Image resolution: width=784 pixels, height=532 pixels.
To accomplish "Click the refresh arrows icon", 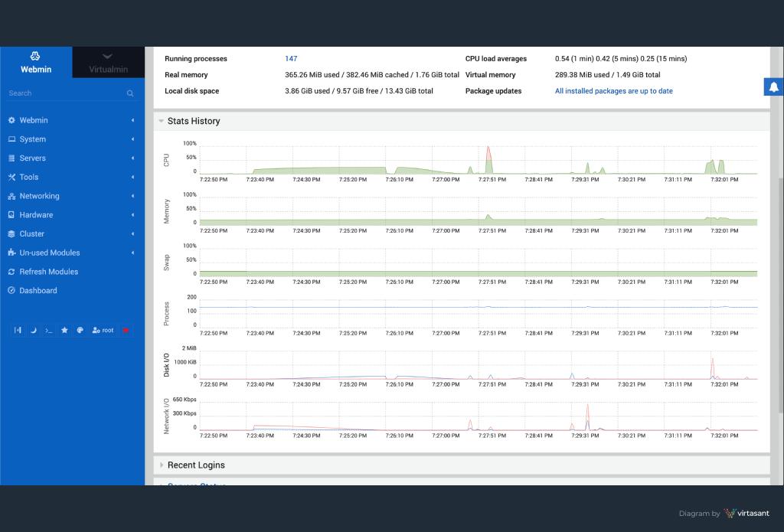I will coord(11,272).
